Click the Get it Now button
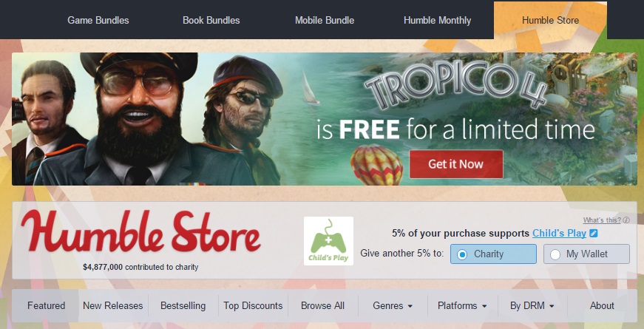 coord(456,164)
